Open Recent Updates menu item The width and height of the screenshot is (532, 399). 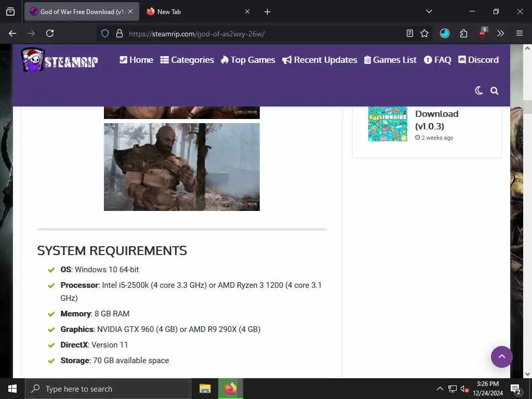320,60
